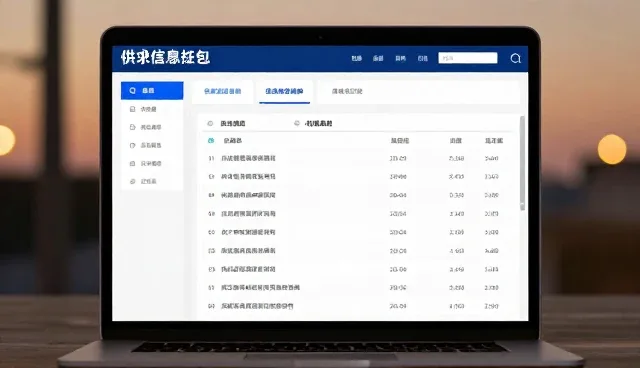Open the underlined active tab
Image resolution: width=640 pixels, height=368 pixels.
(284, 91)
